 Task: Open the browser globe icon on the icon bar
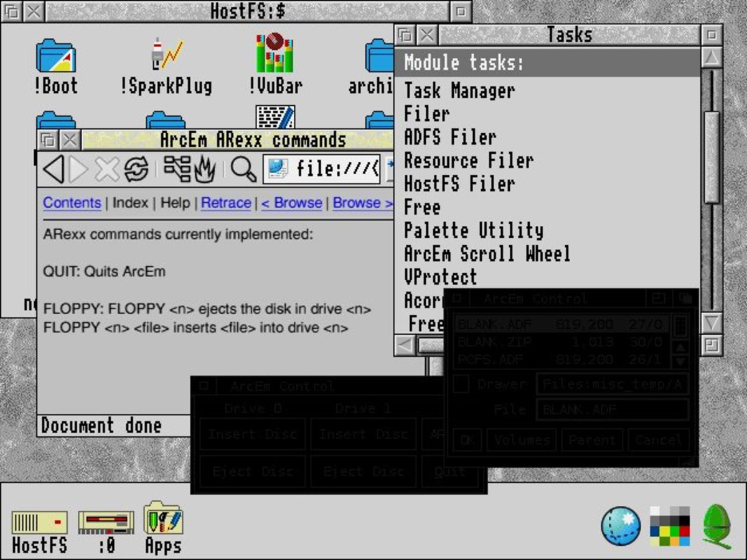[x=621, y=526]
